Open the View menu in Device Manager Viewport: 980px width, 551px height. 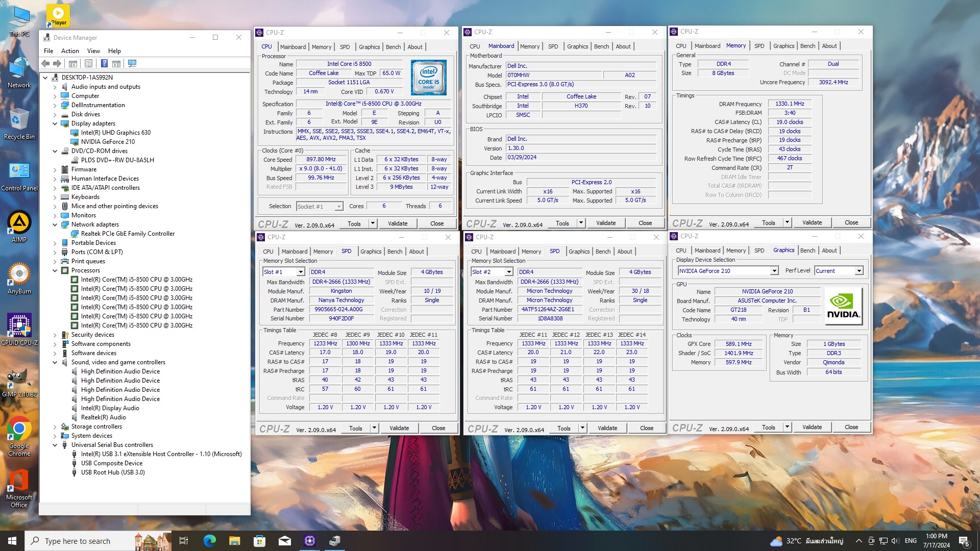click(93, 51)
